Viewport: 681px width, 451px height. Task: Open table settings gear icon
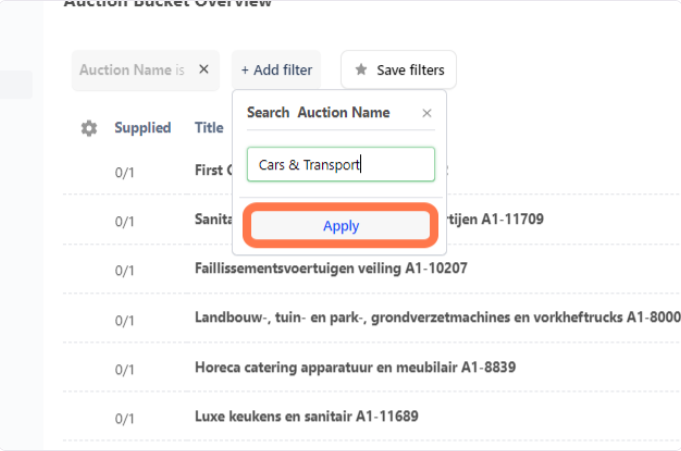click(x=89, y=128)
